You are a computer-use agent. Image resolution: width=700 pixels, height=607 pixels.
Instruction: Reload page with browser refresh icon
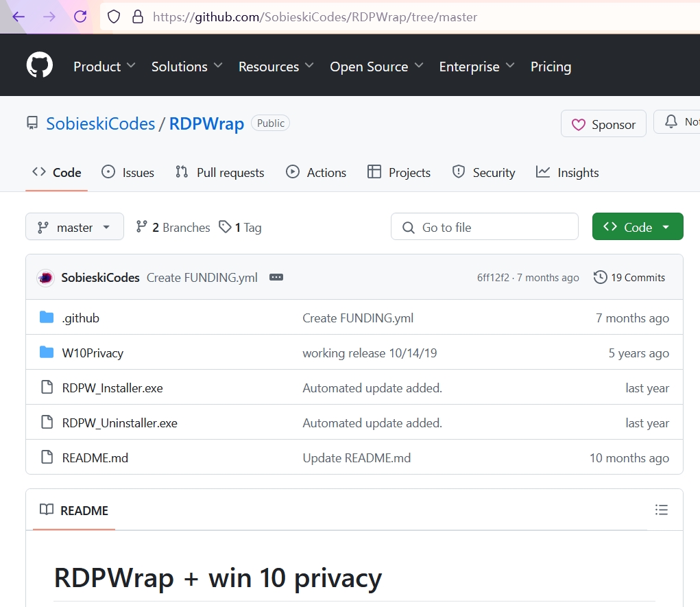click(80, 16)
